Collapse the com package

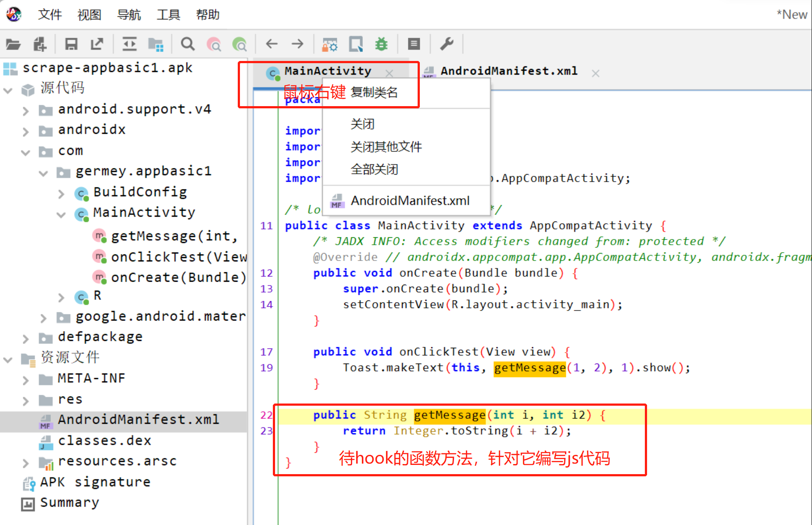click(x=25, y=153)
